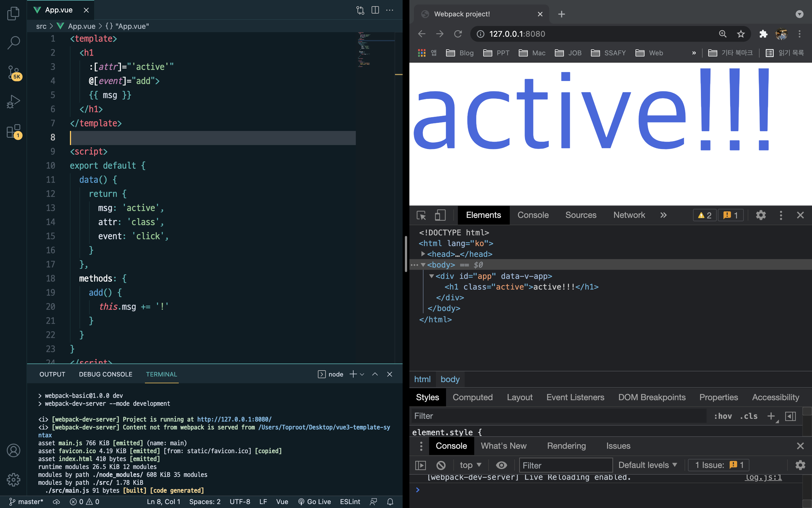Select the Computed styles tab
812x508 pixels.
pos(473,397)
